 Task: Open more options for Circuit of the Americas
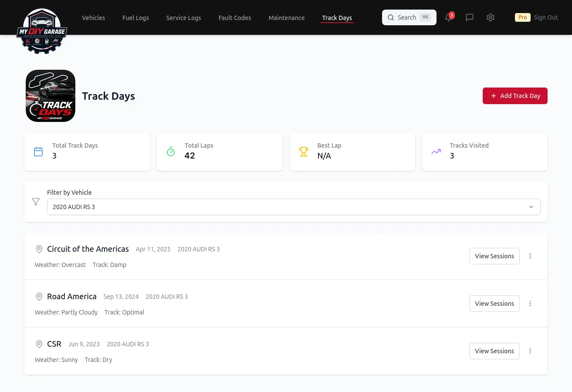click(x=530, y=256)
